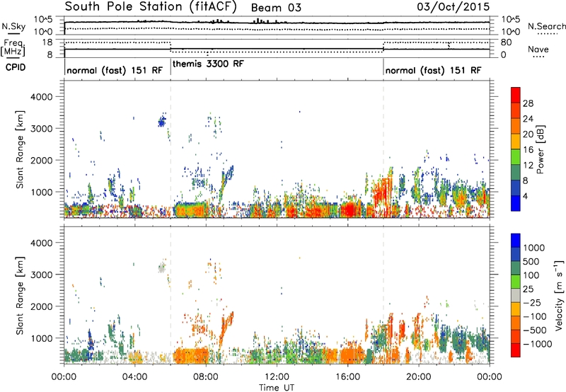Click the "-25" tick on the Velocity colorbar
Image resolution: width=566 pixels, height=392 pixels.
pos(532,302)
